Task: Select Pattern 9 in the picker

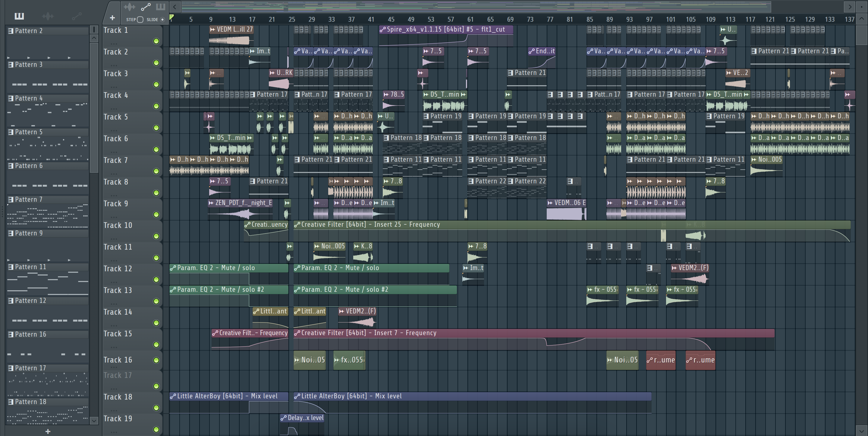Action: 48,233
